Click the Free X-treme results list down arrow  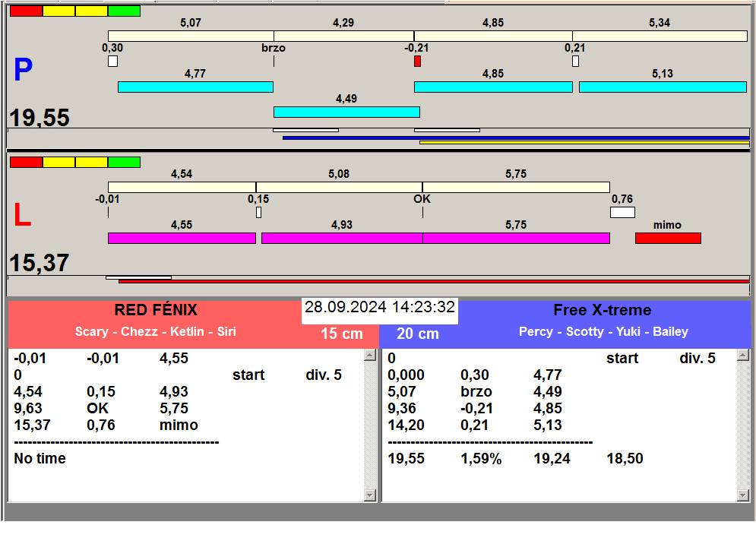[x=743, y=495]
